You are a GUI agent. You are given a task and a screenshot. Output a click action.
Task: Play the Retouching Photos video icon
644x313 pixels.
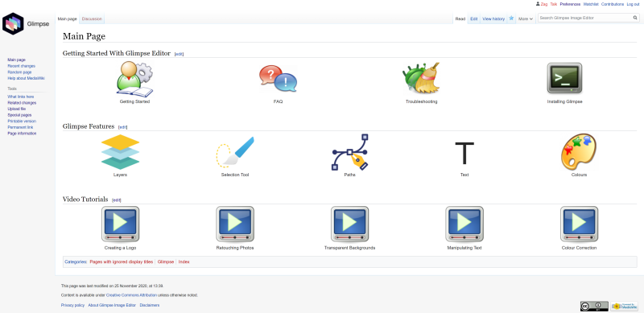pos(235,224)
